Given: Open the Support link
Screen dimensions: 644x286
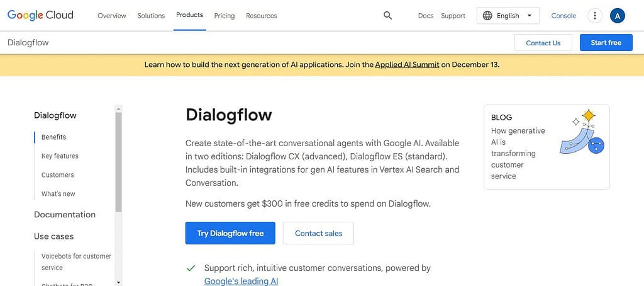Looking at the screenshot, I should point(453,16).
